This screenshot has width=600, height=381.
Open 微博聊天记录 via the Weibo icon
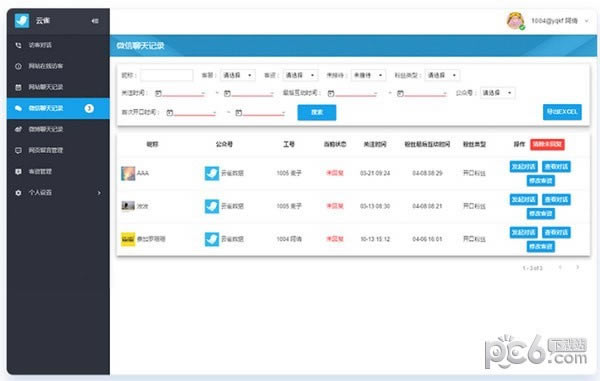[18, 129]
